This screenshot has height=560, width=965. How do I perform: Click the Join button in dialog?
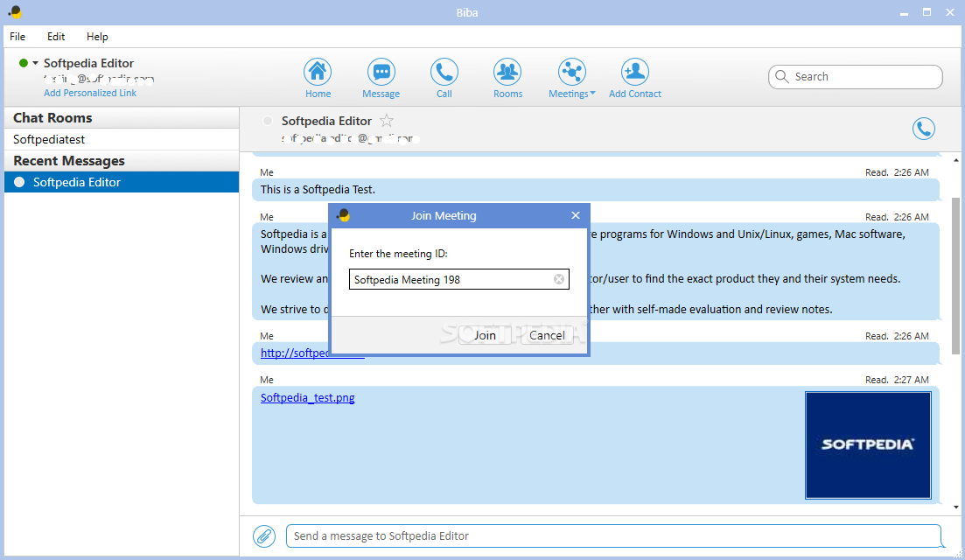pyautogui.click(x=485, y=335)
